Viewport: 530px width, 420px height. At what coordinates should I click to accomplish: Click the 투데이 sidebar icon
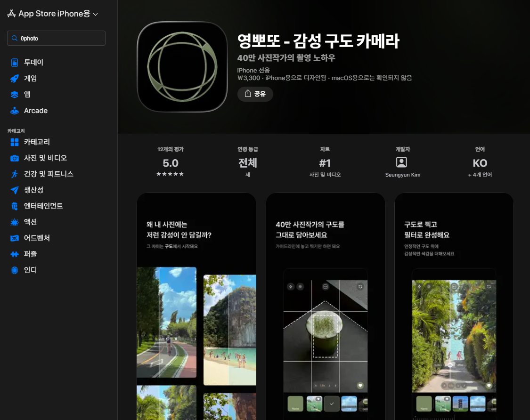pyautogui.click(x=15, y=63)
